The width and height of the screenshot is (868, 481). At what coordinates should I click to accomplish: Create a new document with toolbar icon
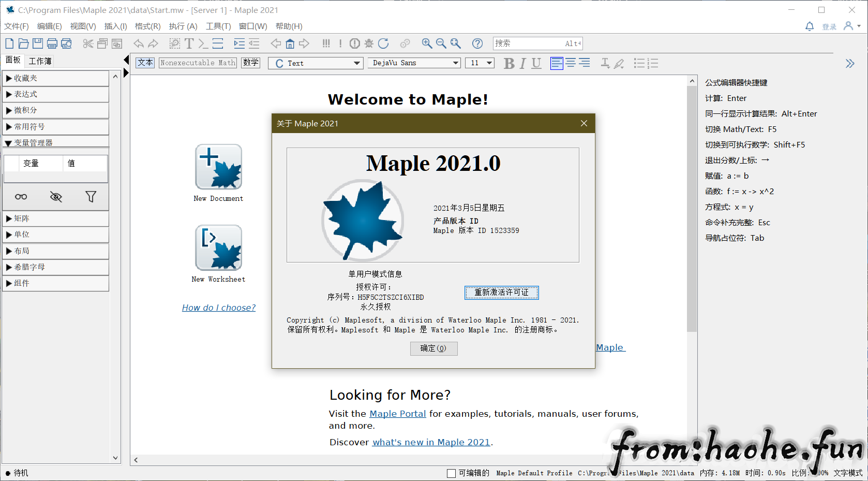(x=10, y=43)
